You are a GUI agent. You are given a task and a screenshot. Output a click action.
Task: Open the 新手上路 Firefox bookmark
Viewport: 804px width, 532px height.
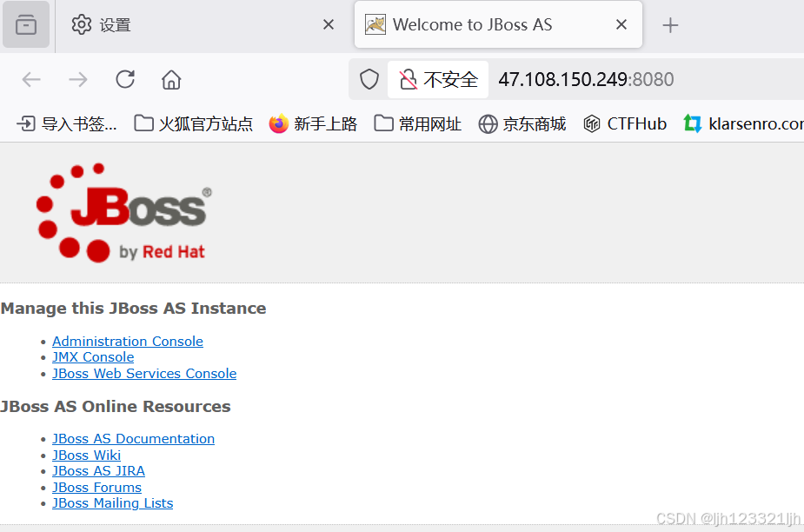(313, 123)
